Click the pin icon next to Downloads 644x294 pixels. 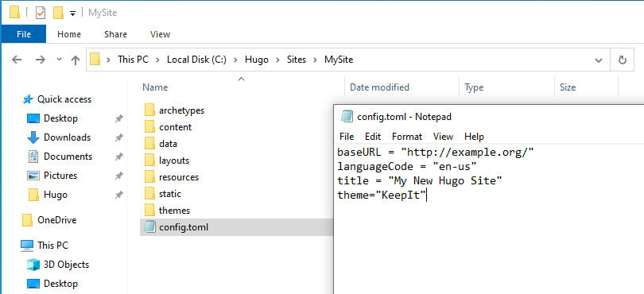click(118, 138)
